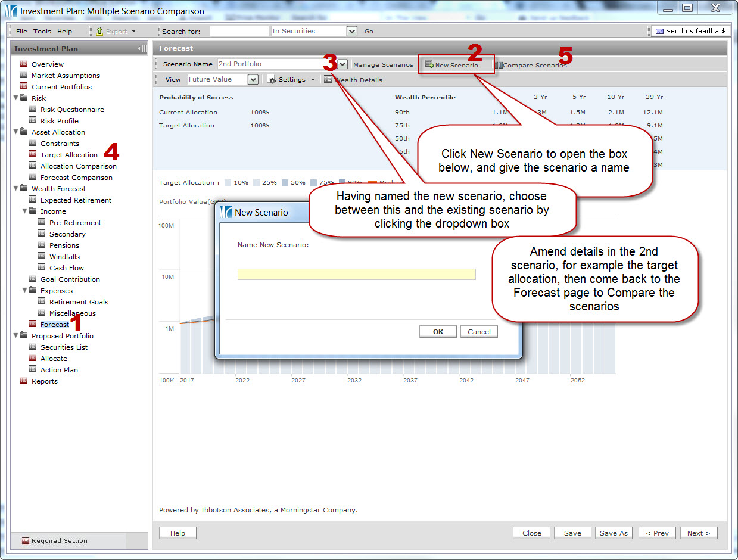Collapse the Wealth Forecast tree folder

click(15, 189)
